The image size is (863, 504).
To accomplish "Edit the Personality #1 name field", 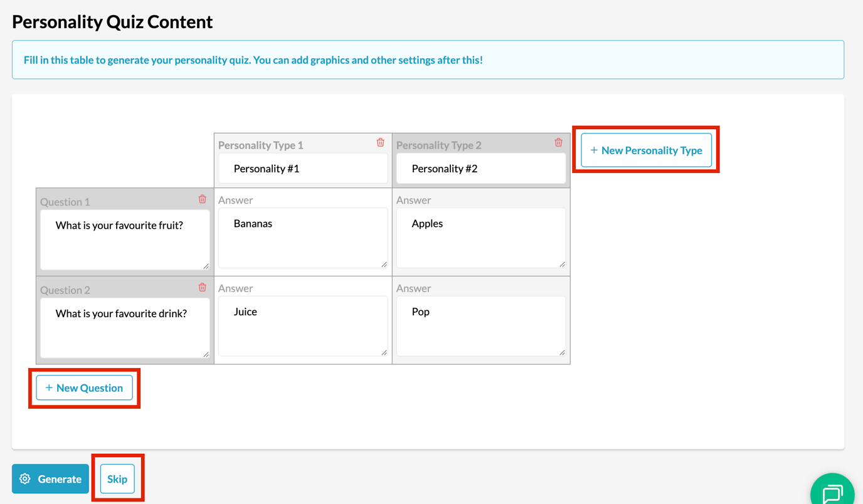I will pos(303,168).
